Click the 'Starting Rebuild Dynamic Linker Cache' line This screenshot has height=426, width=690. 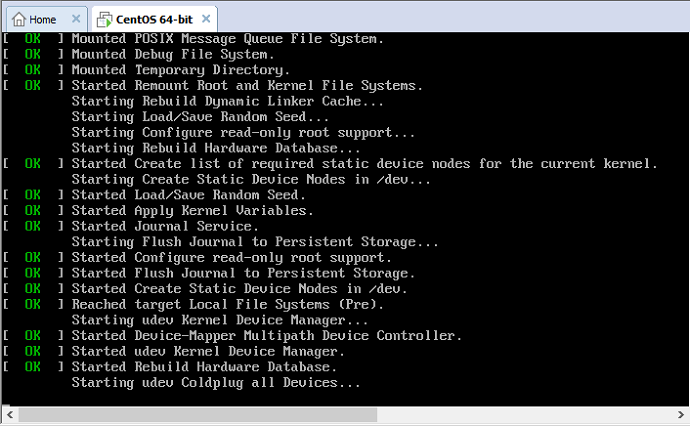(x=228, y=101)
